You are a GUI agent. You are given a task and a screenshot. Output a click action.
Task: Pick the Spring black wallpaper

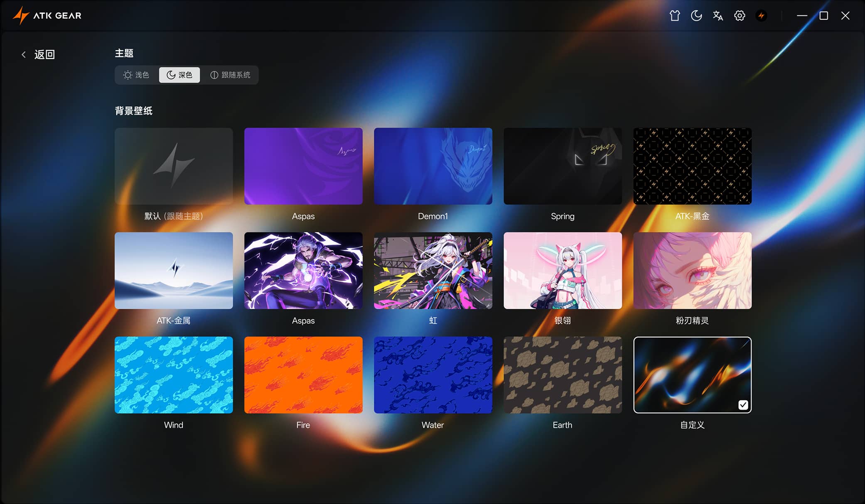pyautogui.click(x=563, y=166)
